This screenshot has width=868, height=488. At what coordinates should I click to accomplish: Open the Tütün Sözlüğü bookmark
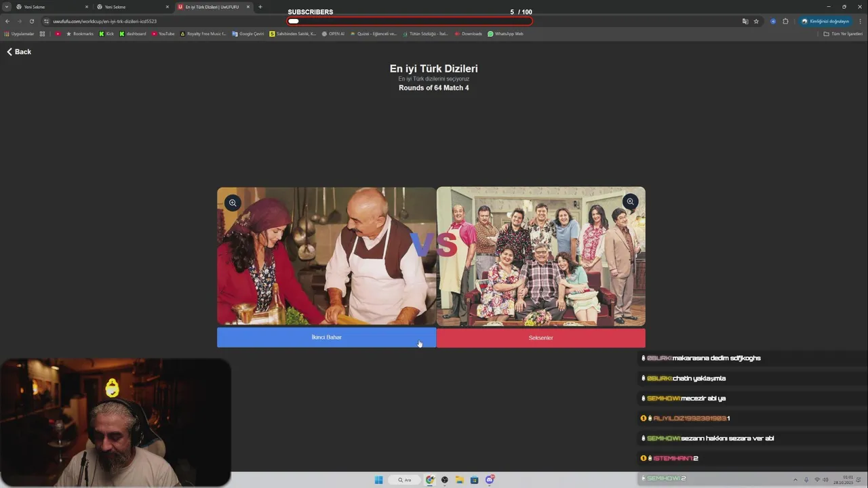click(426, 34)
